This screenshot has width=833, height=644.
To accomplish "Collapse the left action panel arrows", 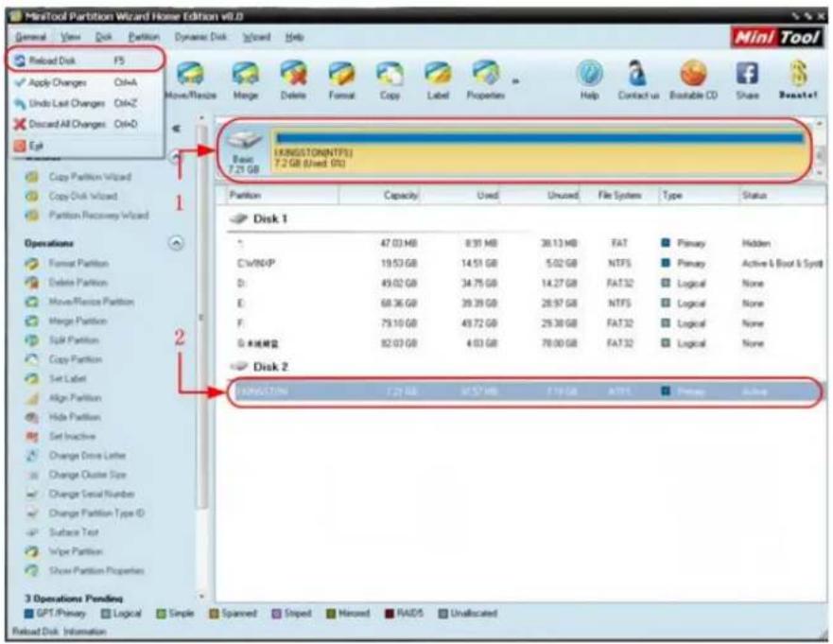I will point(177,129).
